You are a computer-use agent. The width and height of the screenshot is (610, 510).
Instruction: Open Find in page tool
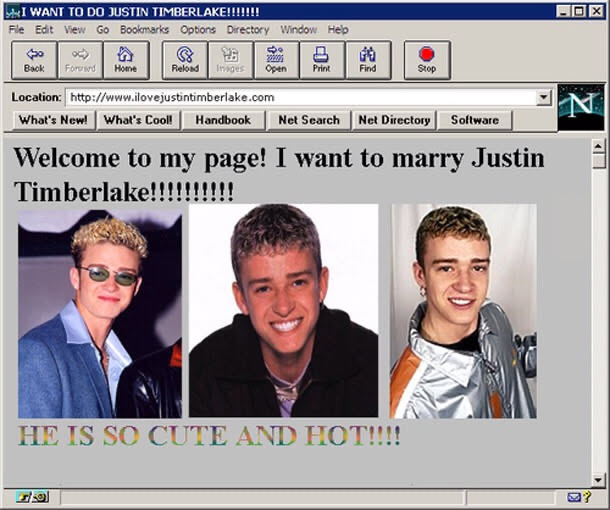(x=368, y=60)
